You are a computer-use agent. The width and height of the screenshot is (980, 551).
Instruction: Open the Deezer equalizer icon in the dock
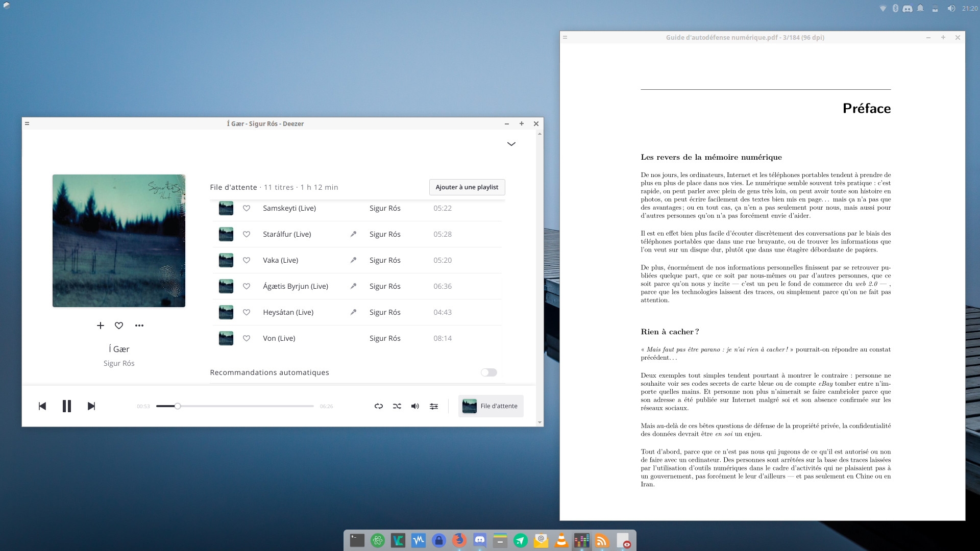click(582, 540)
